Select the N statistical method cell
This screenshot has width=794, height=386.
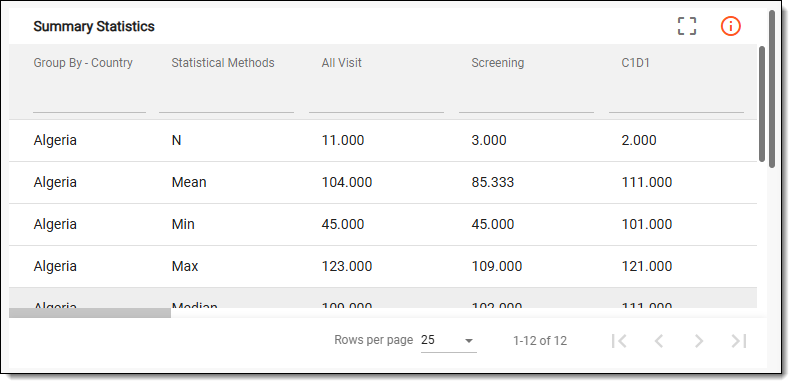tap(176, 140)
